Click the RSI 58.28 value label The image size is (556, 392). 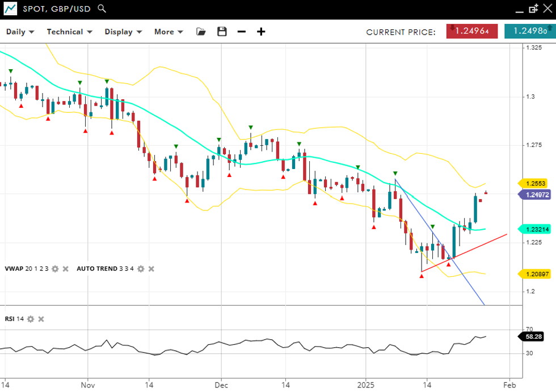coord(534,336)
